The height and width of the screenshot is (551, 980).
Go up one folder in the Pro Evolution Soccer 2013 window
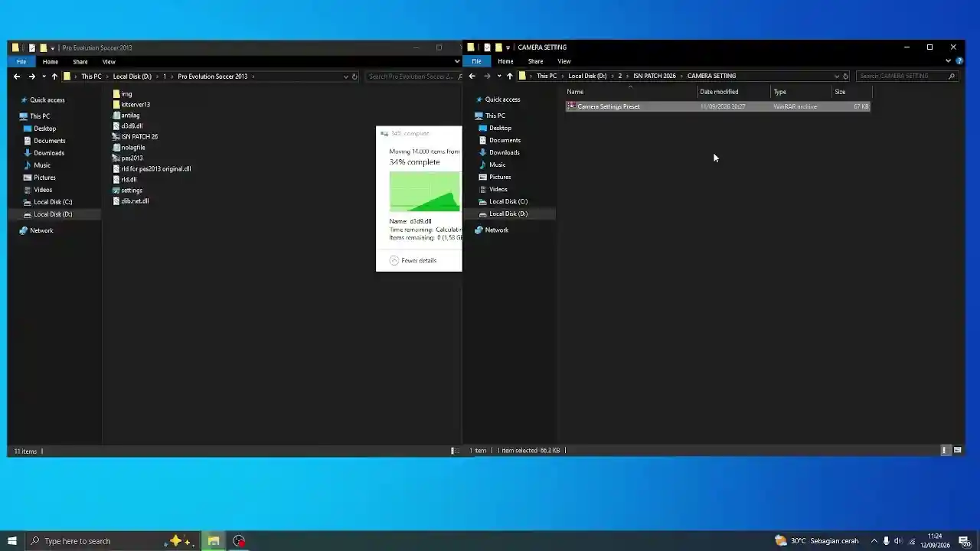(x=54, y=77)
